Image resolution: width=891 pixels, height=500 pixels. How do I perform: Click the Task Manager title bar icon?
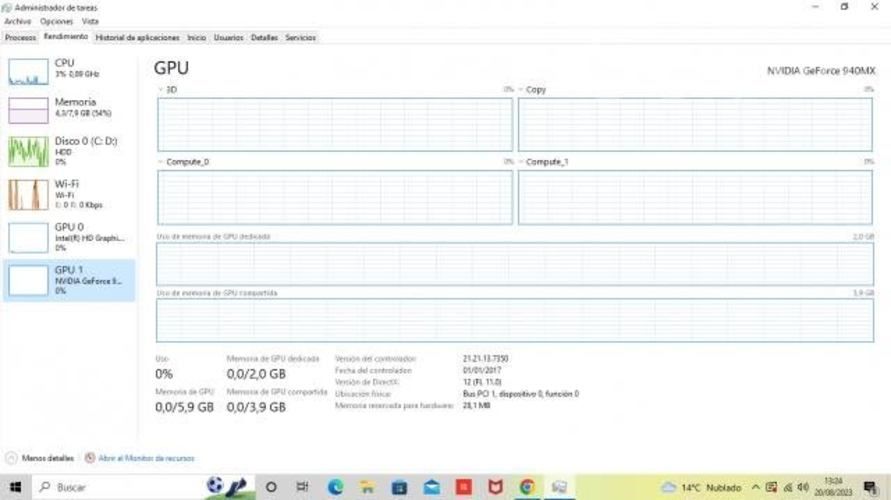click(x=7, y=8)
